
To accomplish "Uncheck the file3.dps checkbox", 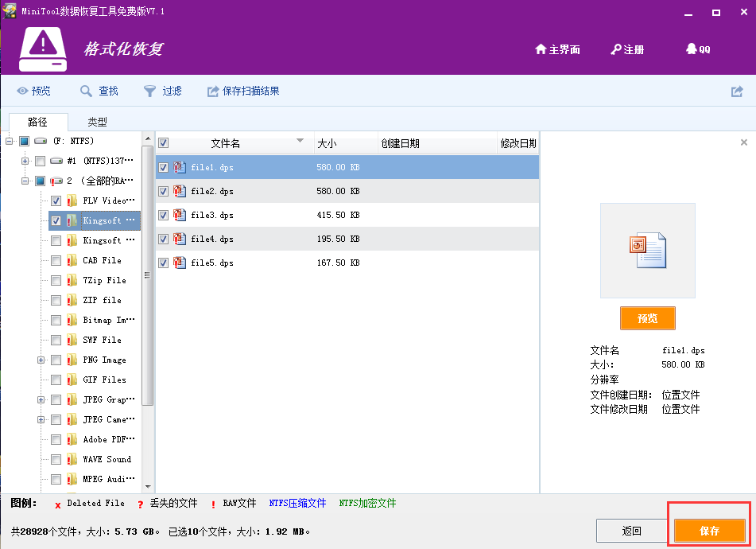I will (x=163, y=215).
